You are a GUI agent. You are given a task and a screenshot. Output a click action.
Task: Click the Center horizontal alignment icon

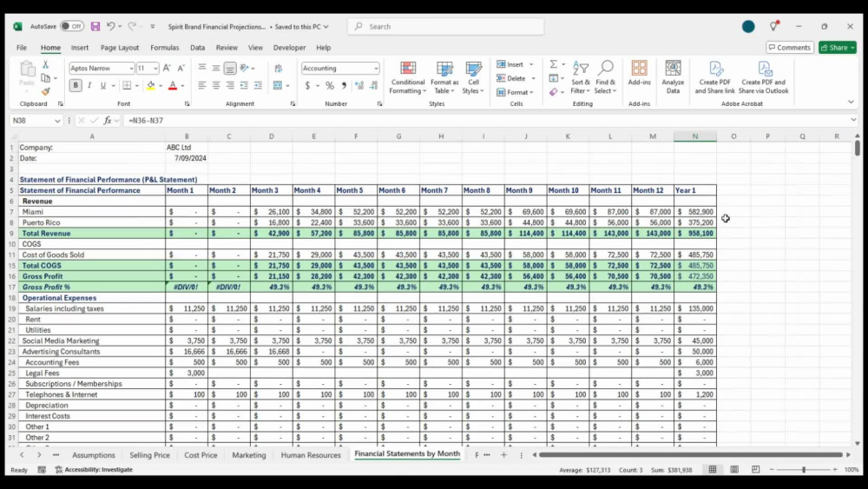[x=216, y=85]
